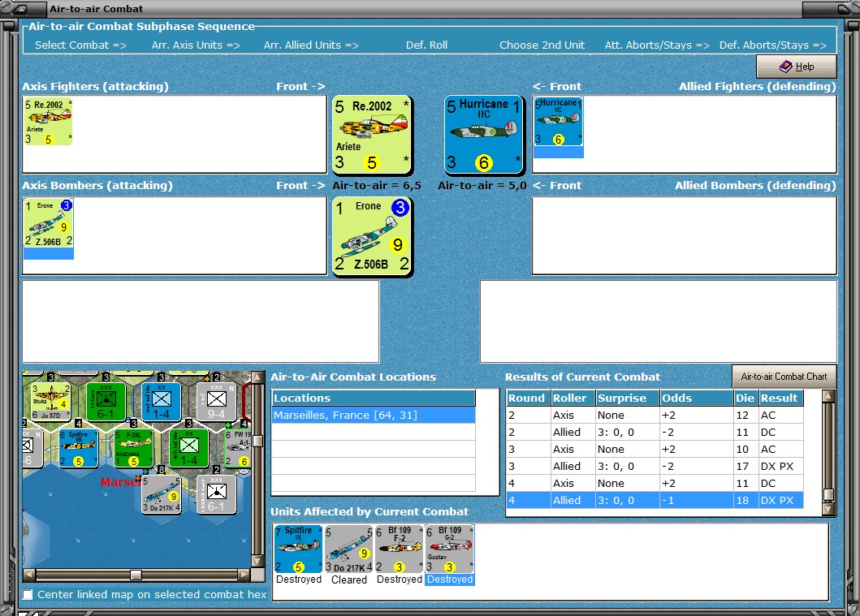Screen dimensions: 860x616
Task: Click the map vertical scroll down arrow
Action: click(256, 561)
